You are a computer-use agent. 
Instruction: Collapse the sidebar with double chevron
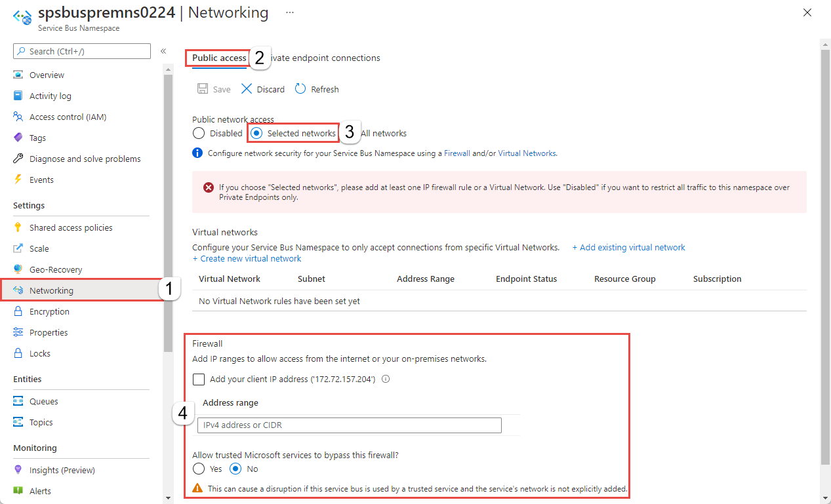pos(163,51)
